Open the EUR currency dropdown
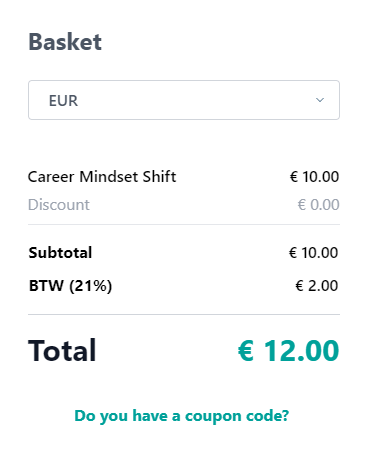 (x=184, y=100)
